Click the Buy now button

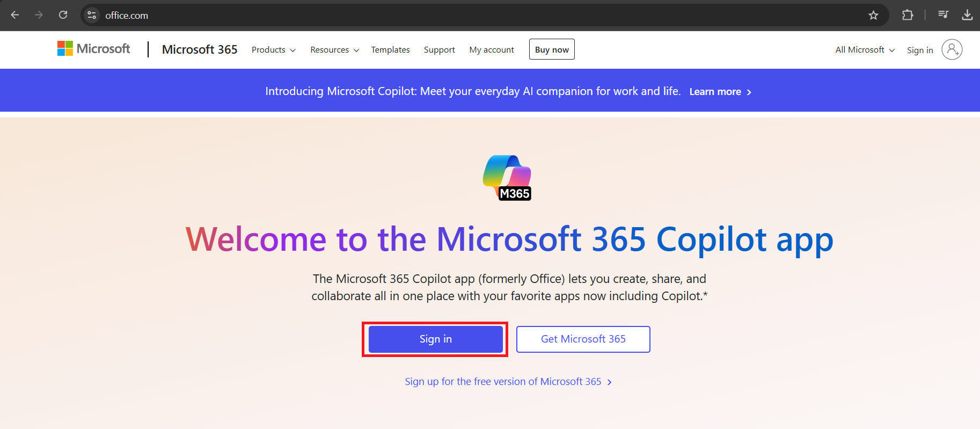(552, 49)
